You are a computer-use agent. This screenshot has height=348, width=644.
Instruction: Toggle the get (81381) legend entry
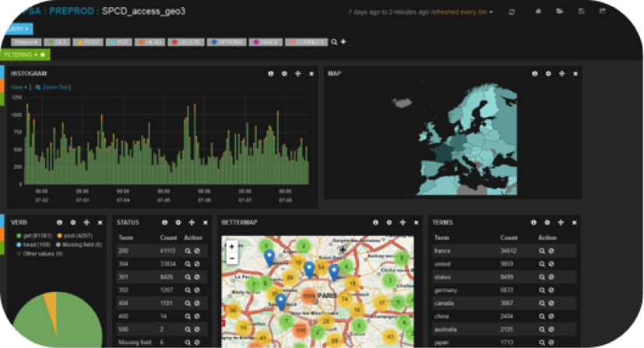(x=34, y=236)
